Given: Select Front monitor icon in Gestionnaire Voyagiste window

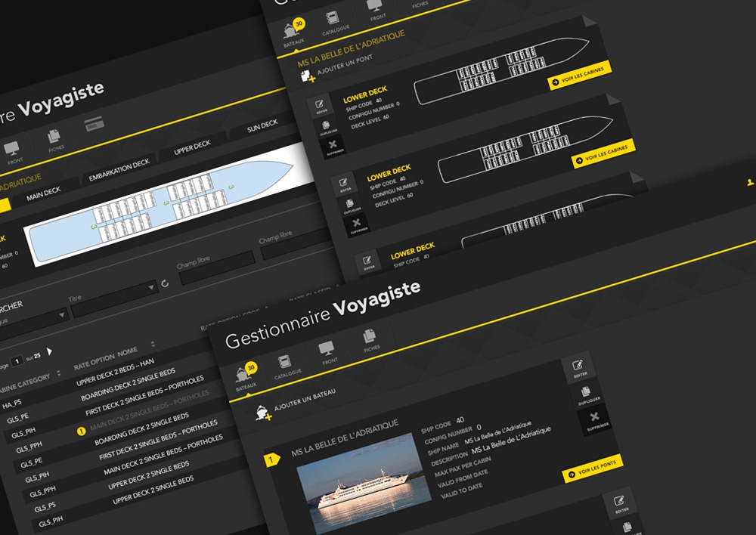Looking at the screenshot, I should point(327,348).
